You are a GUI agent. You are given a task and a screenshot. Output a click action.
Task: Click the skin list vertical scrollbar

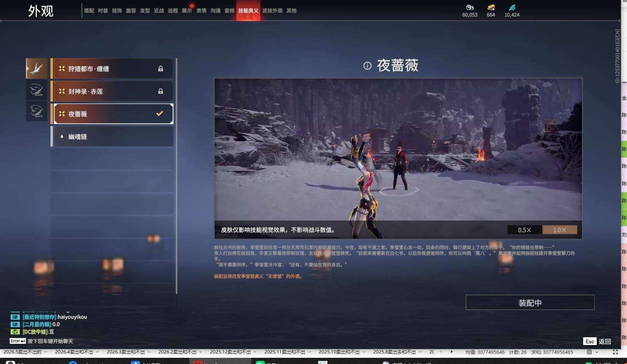click(177, 176)
